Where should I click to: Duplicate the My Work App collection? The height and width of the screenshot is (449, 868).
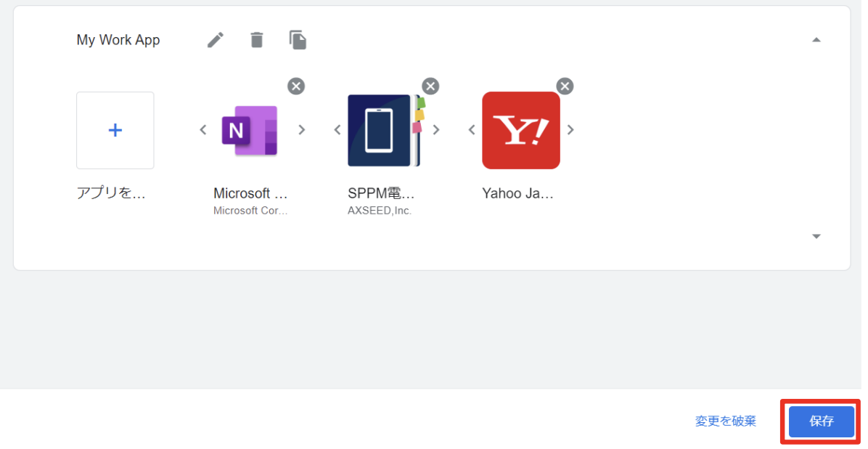(298, 40)
